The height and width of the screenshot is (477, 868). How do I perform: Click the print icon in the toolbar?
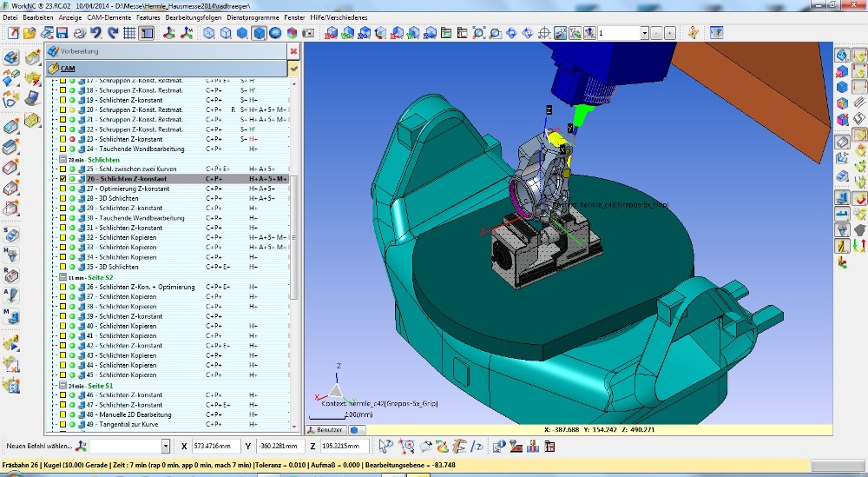[x=80, y=33]
